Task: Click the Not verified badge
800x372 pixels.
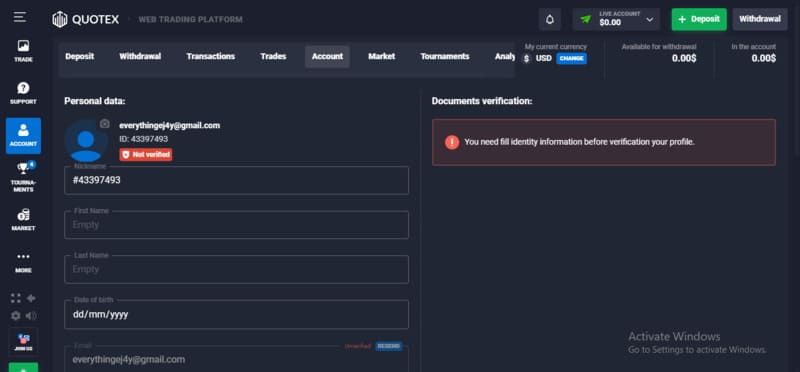Action: coord(146,155)
